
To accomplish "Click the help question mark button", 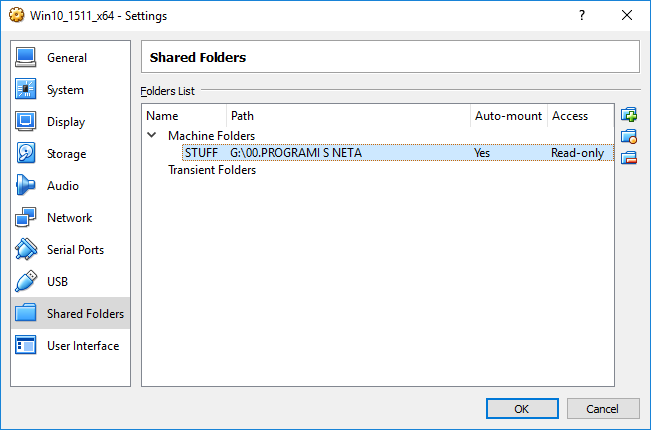I will [581, 16].
